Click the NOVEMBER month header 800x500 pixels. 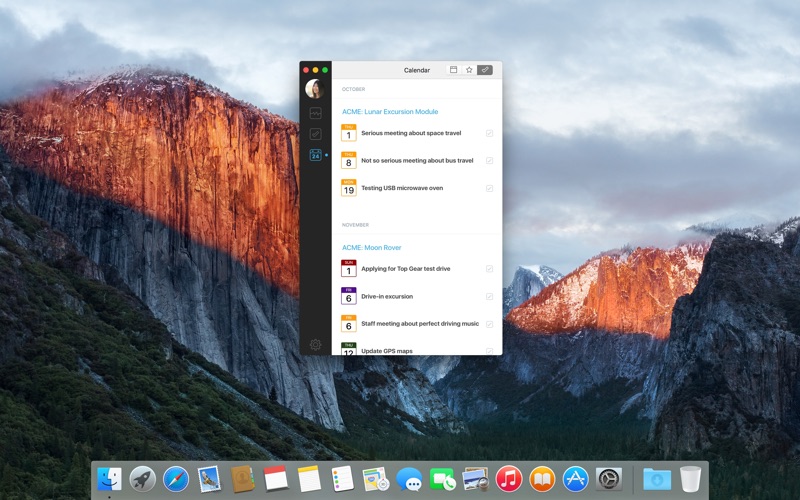(355, 225)
